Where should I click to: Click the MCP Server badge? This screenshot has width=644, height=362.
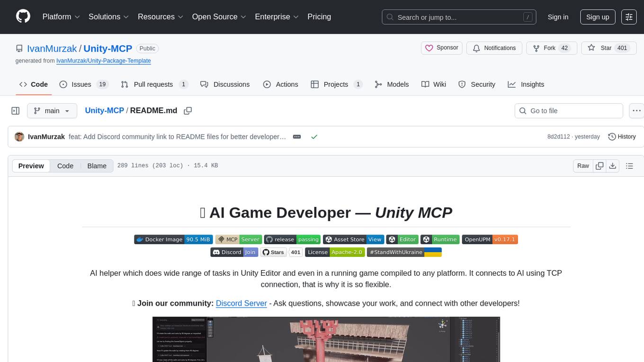pyautogui.click(x=238, y=239)
